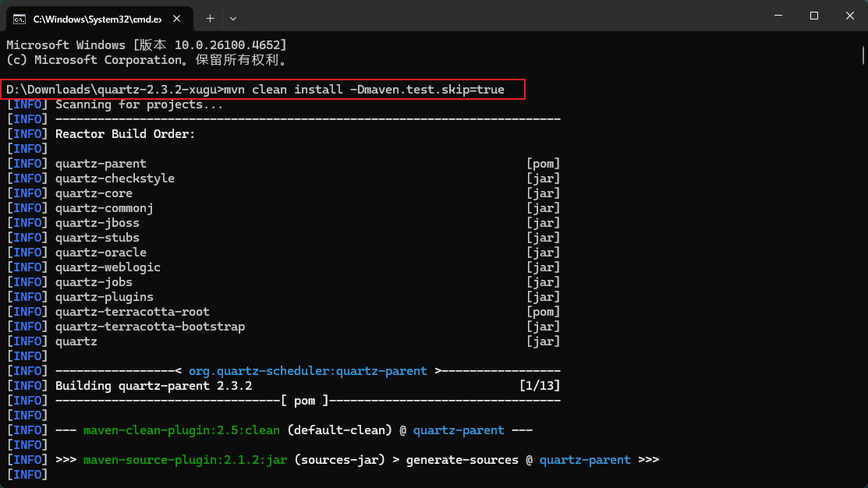Click the [1/13] build progress indicator
Viewport: 868px width, 488px height.
pyautogui.click(x=539, y=386)
